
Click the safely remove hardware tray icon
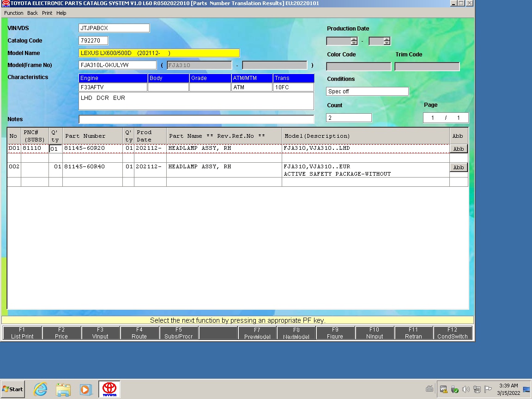[x=454, y=389]
